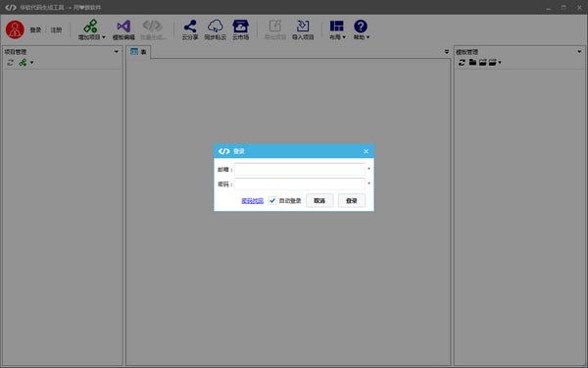Open the 增加项目 dropdown arrow
The image size is (588, 368).
point(104,37)
